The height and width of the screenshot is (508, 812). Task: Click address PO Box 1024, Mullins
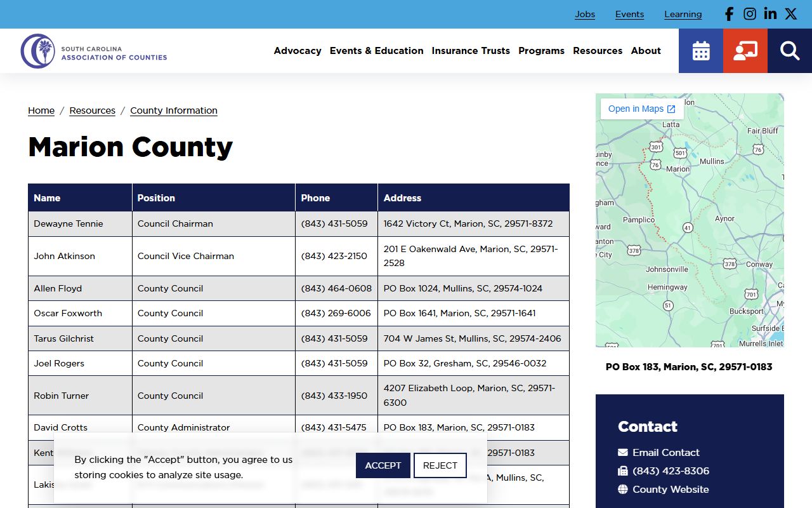coord(463,289)
